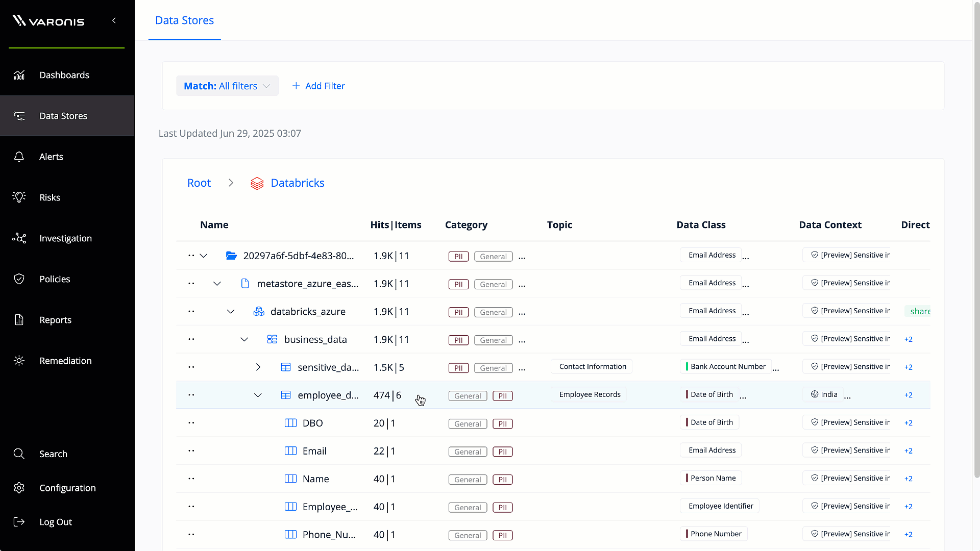Viewport: 980px width, 551px height.
Task: Click the folder icon of 20297a6f row
Action: coord(231,256)
